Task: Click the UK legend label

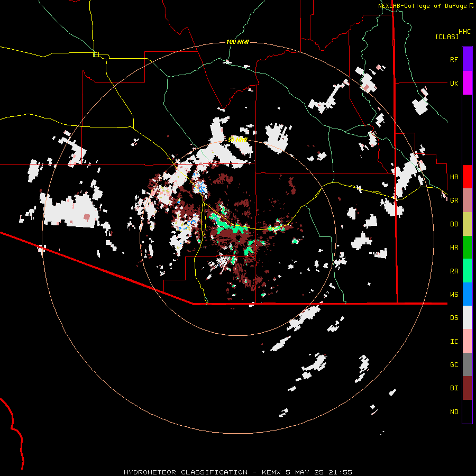Action: [x=454, y=84]
